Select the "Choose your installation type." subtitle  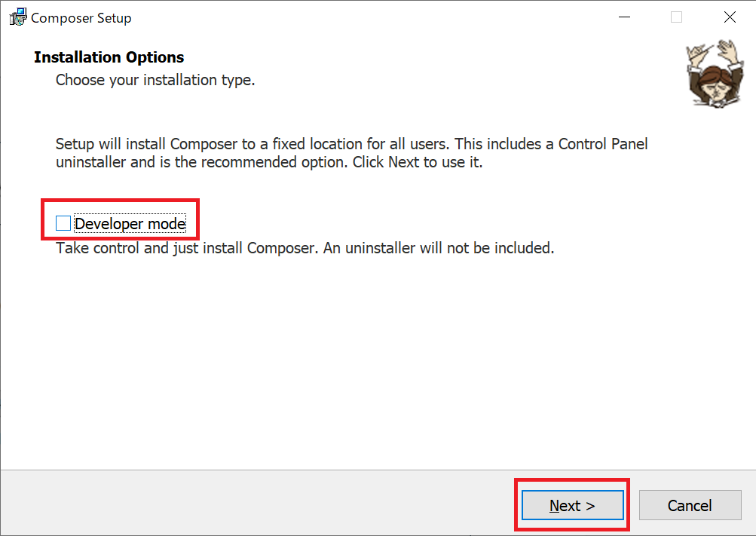pos(155,80)
